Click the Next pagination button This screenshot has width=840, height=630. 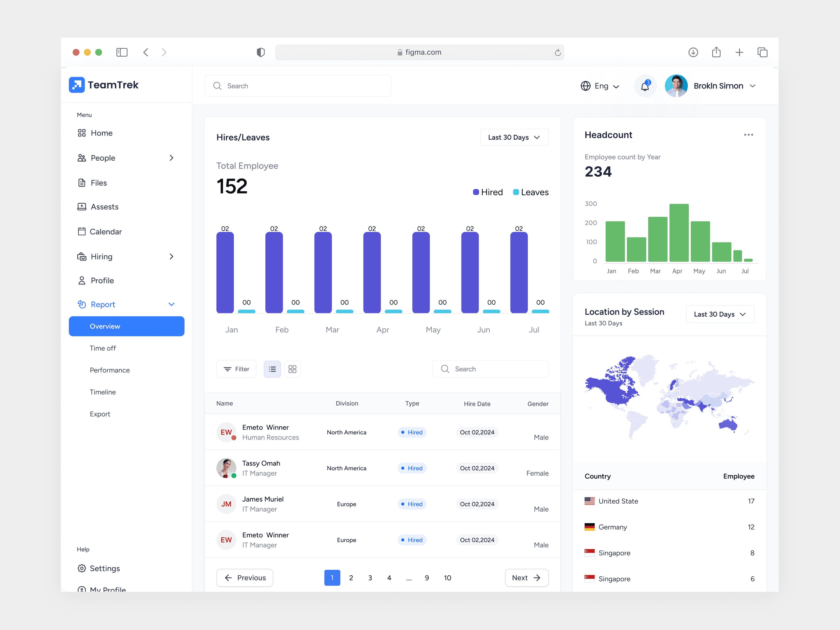[x=526, y=577]
